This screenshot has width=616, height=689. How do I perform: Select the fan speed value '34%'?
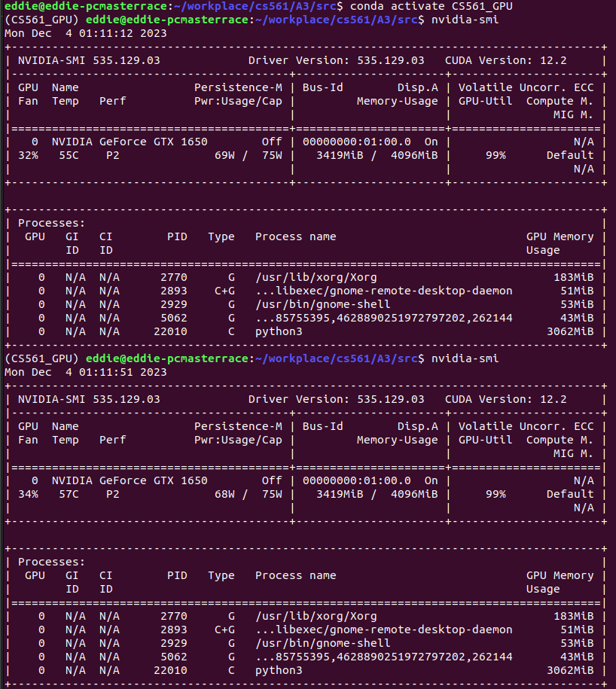pos(28,494)
